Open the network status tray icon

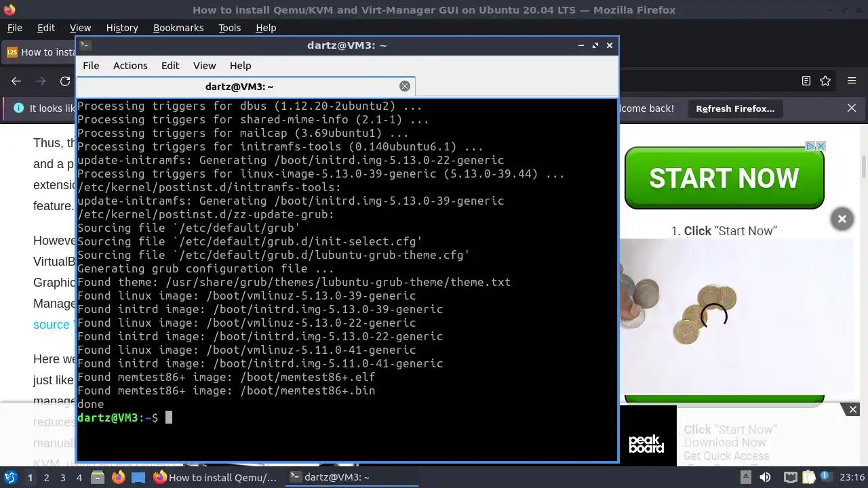click(x=789, y=477)
